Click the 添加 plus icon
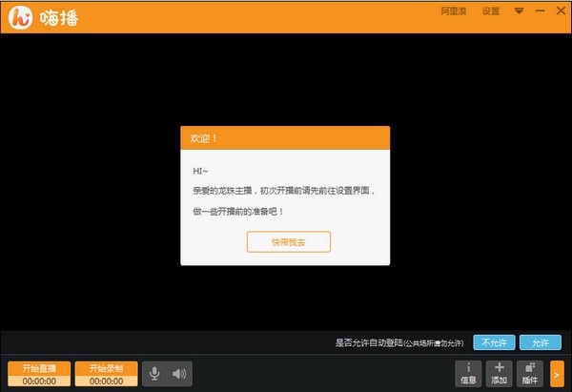The width and height of the screenshot is (572, 392). (499, 373)
